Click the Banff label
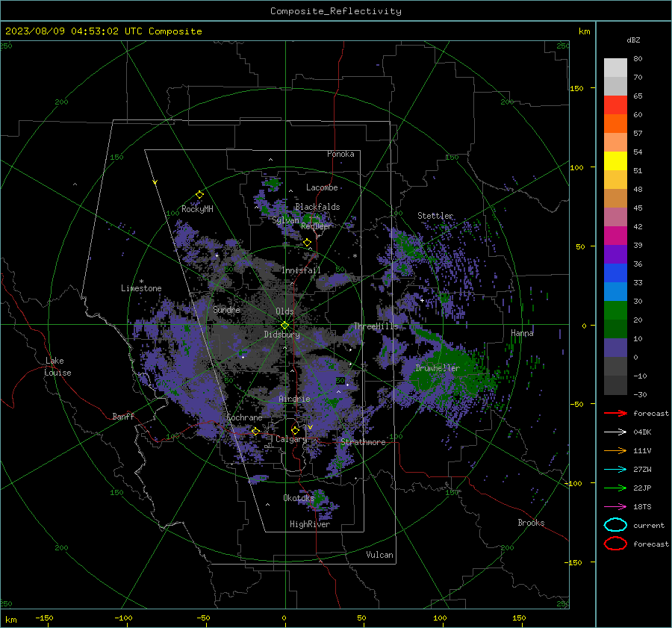Screen dimensions: 672x628 (x=123, y=416)
